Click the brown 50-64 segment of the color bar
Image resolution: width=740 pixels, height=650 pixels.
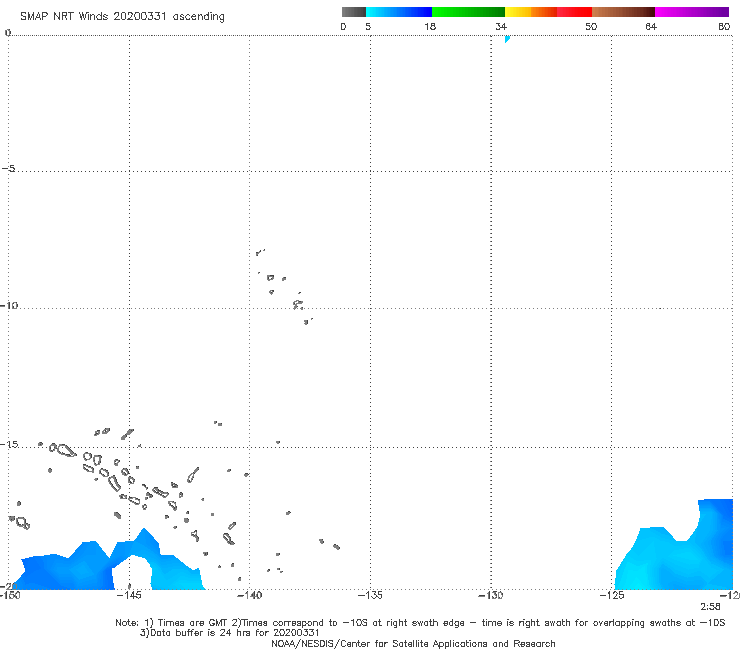pyautogui.click(x=623, y=12)
